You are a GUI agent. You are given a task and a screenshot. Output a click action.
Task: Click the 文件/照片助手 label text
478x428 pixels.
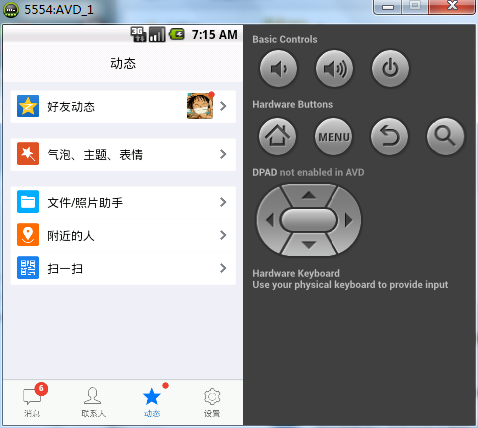coord(85,202)
